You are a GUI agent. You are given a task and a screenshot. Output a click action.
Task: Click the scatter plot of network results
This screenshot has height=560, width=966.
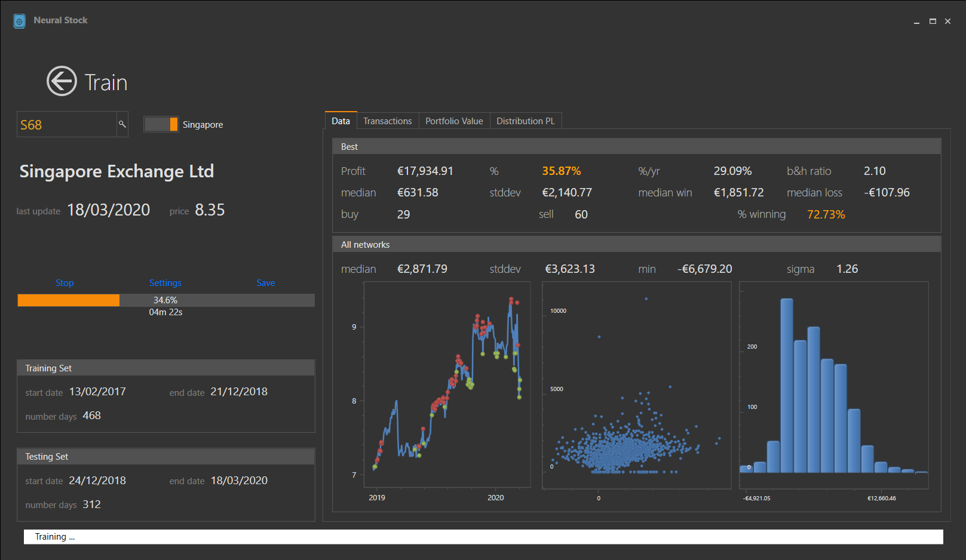637,385
